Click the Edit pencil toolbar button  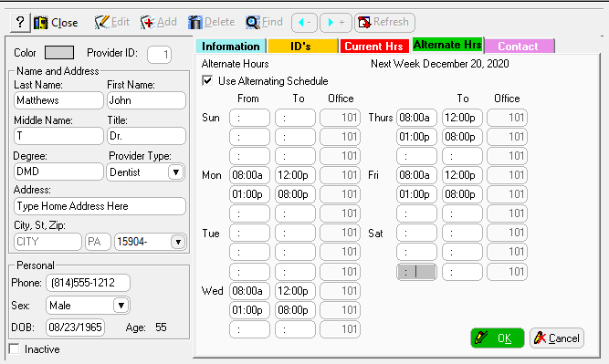pos(112,22)
